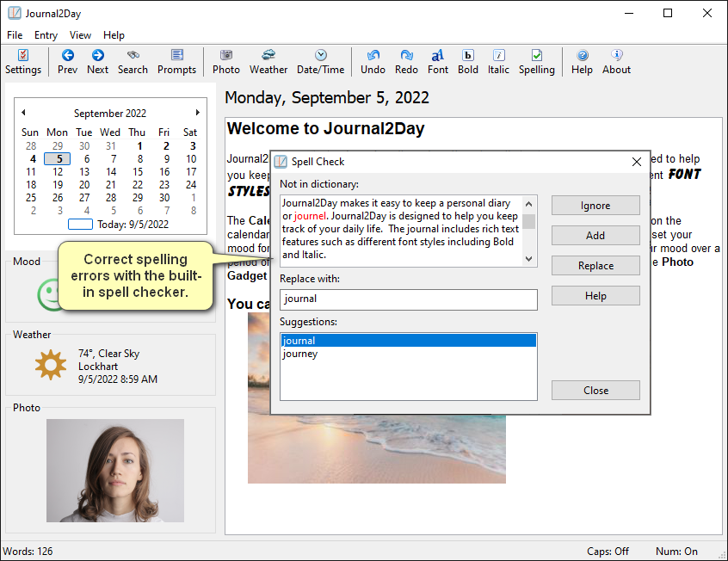The height and width of the screenshot is (561, 728).
Task: Select the portrait photo thumbnail
Action: [115, 471]
